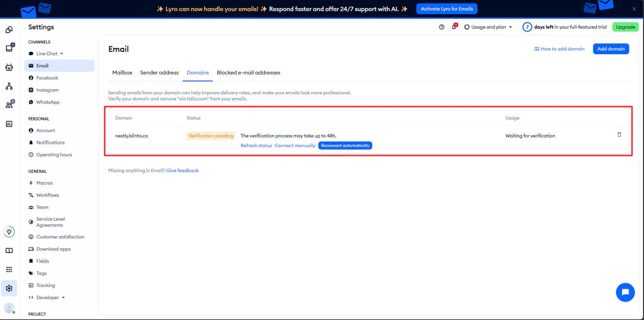The height and width of the screenshot is (320, 644).
Task: Click the settings gear icon
Action: [x=9, y=288]
